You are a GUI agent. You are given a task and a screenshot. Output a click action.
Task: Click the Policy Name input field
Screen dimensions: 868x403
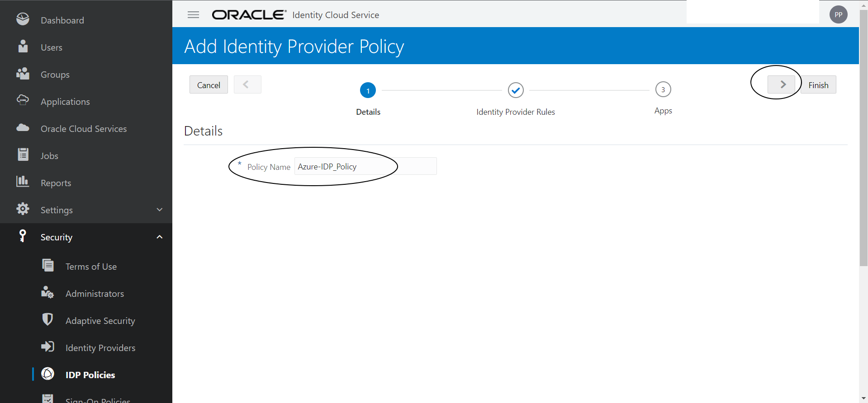point(365,166)
